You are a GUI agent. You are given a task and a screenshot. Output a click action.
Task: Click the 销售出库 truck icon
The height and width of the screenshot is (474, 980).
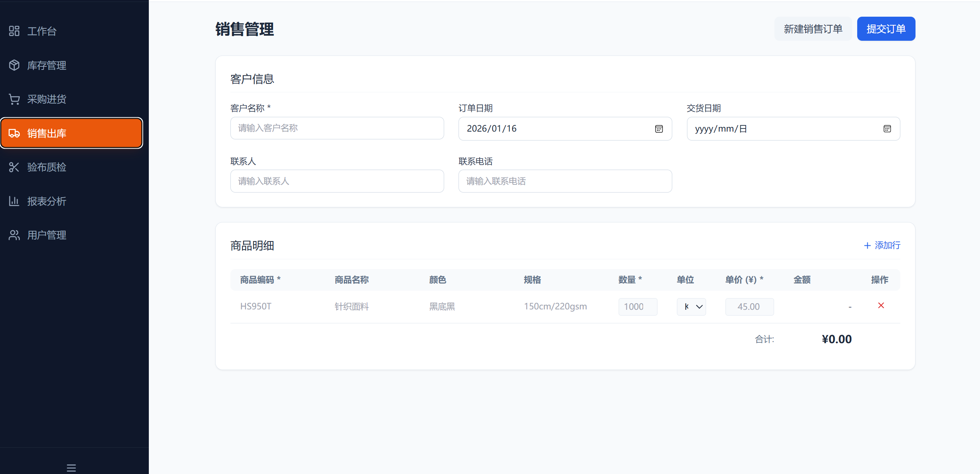[14, 133]
